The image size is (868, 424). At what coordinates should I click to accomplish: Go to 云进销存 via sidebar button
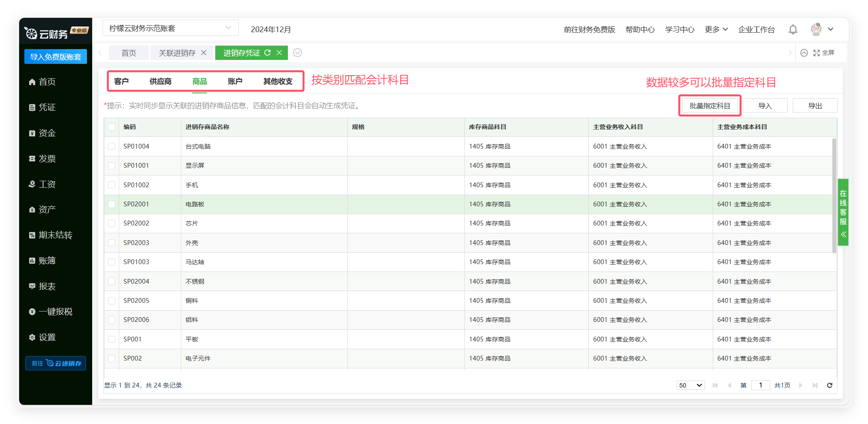(56, 363)
